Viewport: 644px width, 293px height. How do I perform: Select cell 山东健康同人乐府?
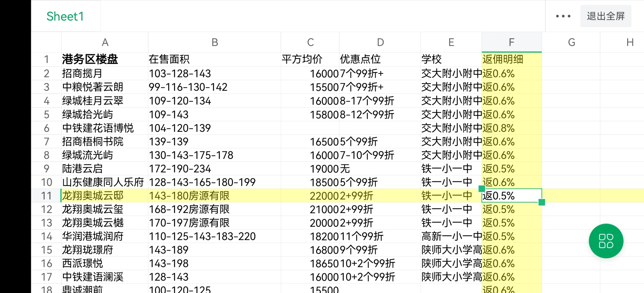[105, 182]
